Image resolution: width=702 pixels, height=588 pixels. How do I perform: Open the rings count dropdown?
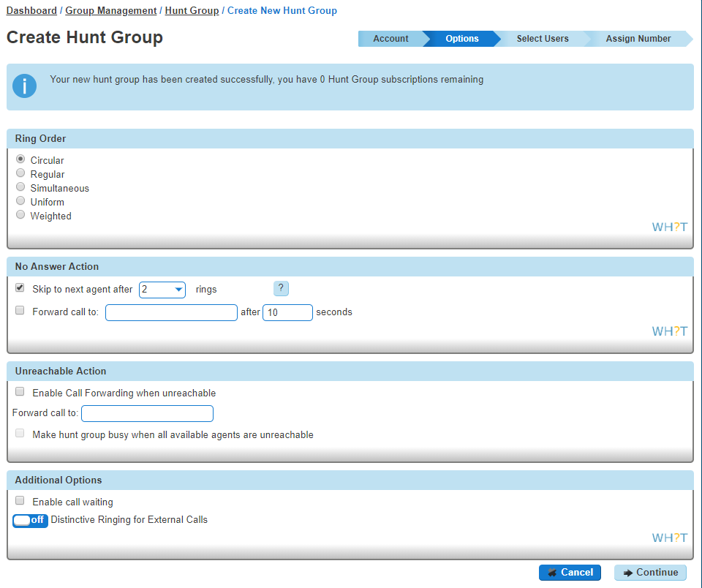(x=162, y=290)
